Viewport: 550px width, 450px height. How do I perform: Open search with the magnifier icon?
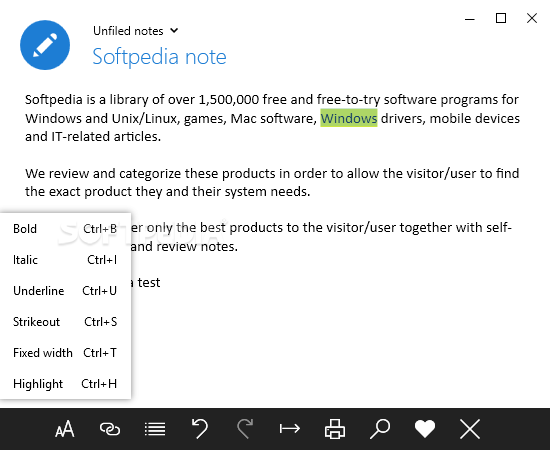[x=380, y=429]
